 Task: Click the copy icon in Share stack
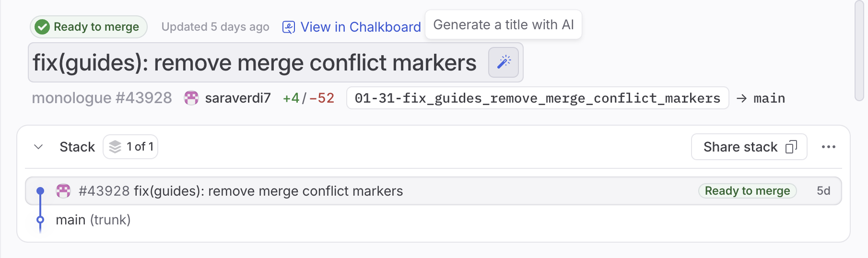pyautogui.click(x=791, y=147)
